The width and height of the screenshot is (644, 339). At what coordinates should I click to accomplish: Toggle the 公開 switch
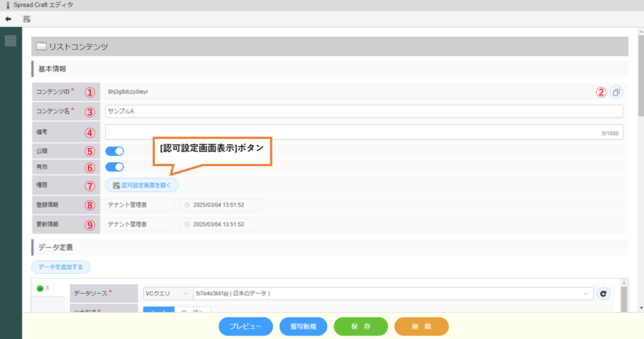pyautogui.click(x=115, y=151)
